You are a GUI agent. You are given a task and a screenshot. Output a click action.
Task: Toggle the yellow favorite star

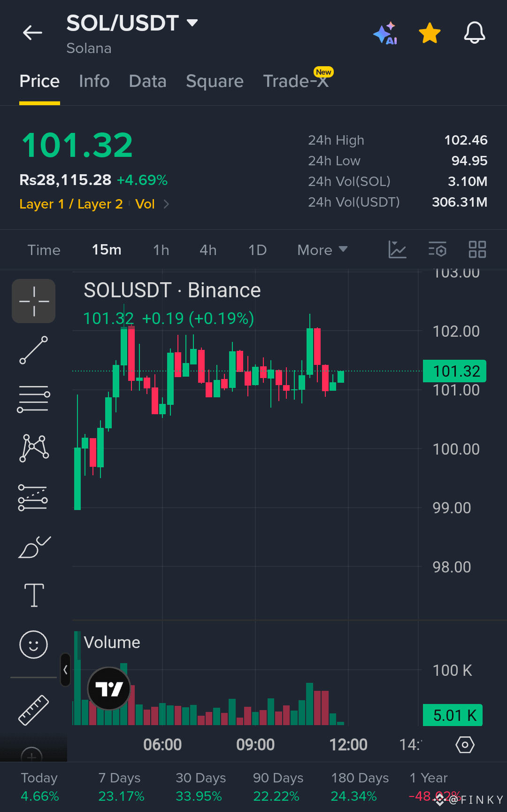[430, 33]
